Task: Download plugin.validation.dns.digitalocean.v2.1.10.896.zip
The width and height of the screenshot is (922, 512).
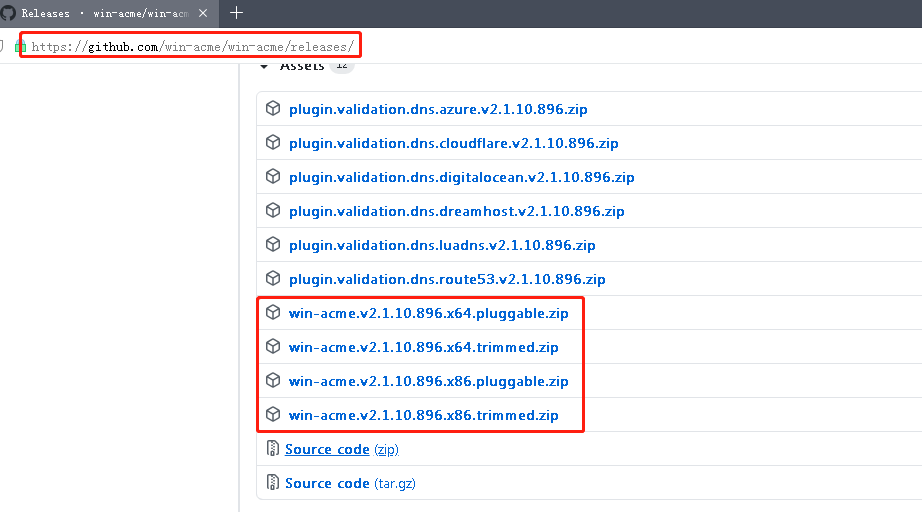Action: point(462,178)
